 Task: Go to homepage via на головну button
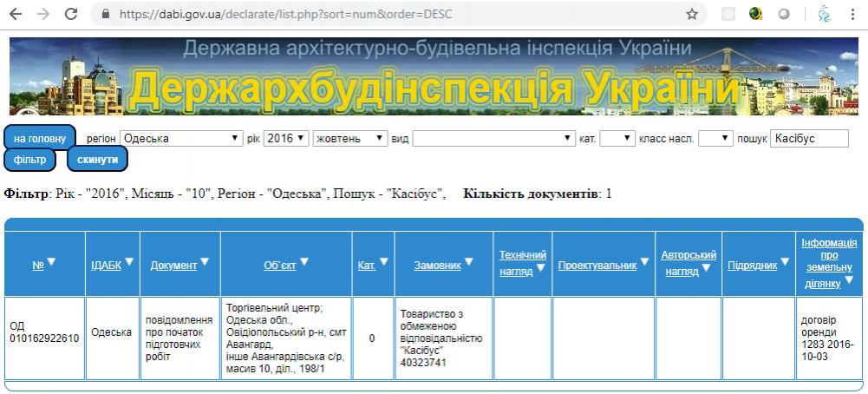click(40, 138)
